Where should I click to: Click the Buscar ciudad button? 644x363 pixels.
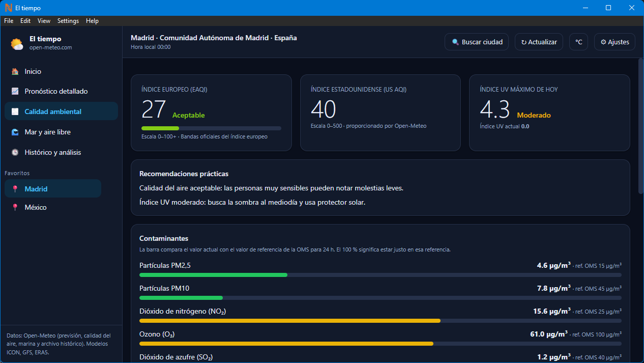[477, 42]
